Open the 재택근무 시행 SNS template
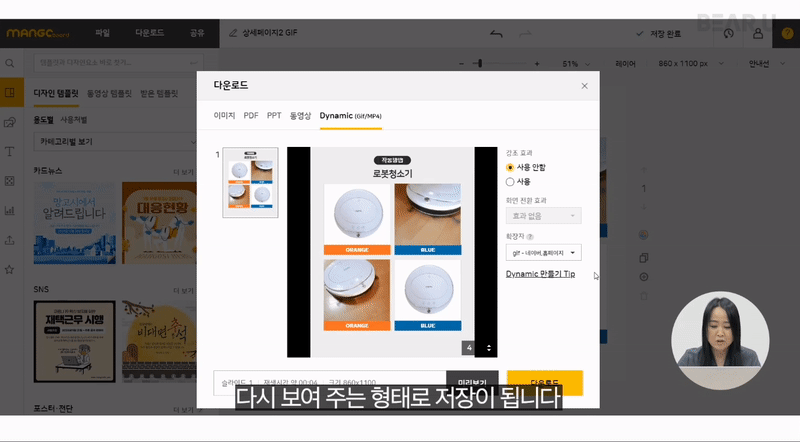800x442 pixels. coord(74,341)
